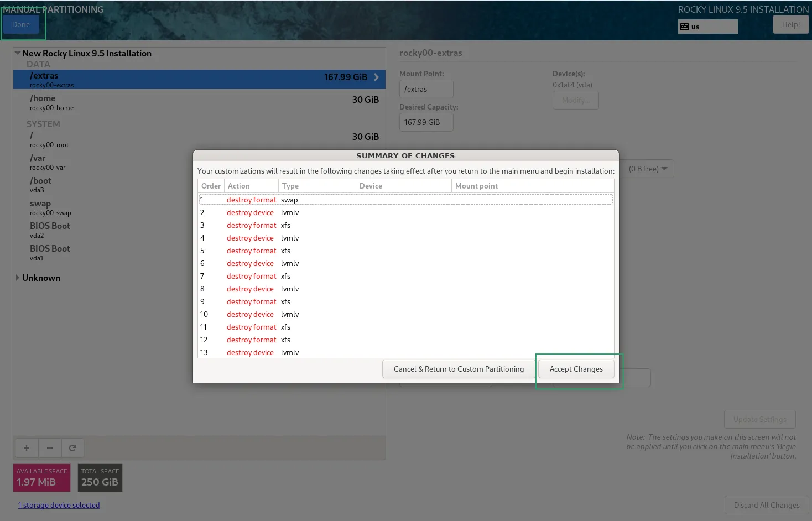
Task: Select row 10 destroy device lvmlv
Action: click(406, 314)
